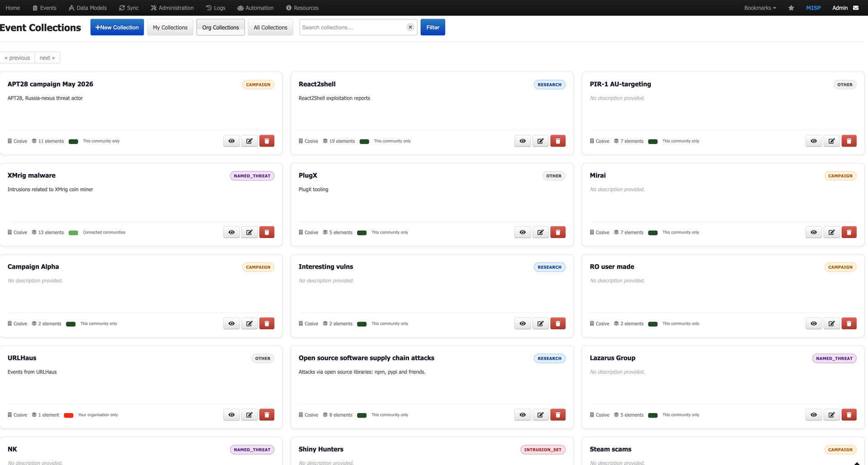Image resolution: width=868 pixels, height=465 pixels.
Task: Delete the APT28 campaign May 2026 collection
Action: (x=267, y=141)
